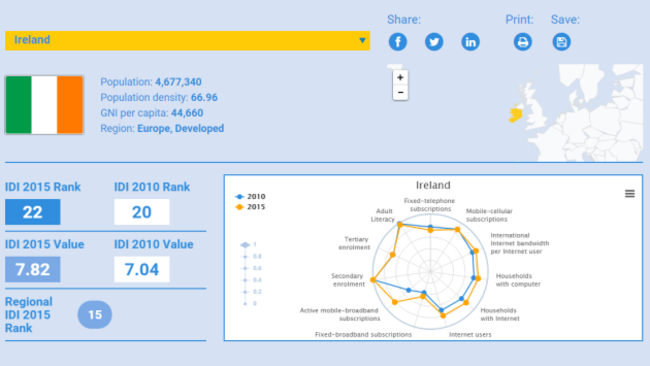Click the radar chart scale axis marker
Screen dimensions: 650x366
[x=245, y=245]
